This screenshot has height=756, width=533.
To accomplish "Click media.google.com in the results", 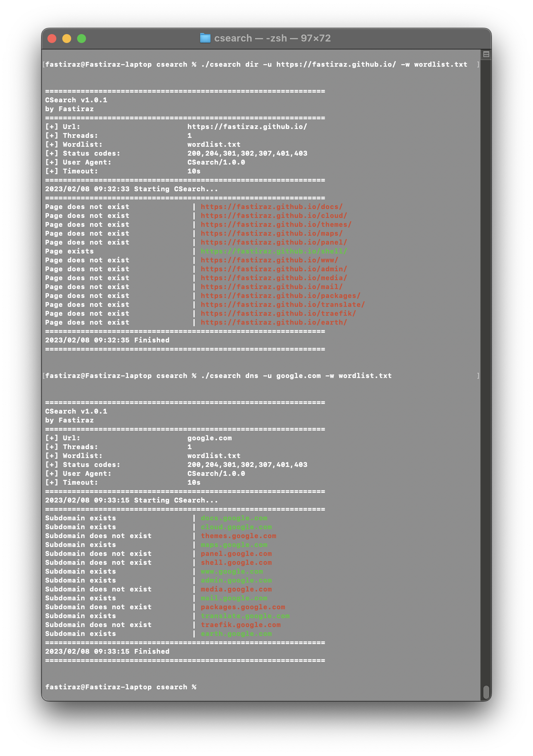I will (236, 589).
